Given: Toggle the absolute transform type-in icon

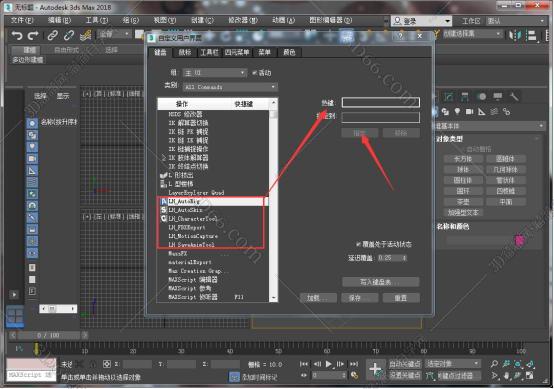Looking at the screenshot, I should click(x=107, y=364).
